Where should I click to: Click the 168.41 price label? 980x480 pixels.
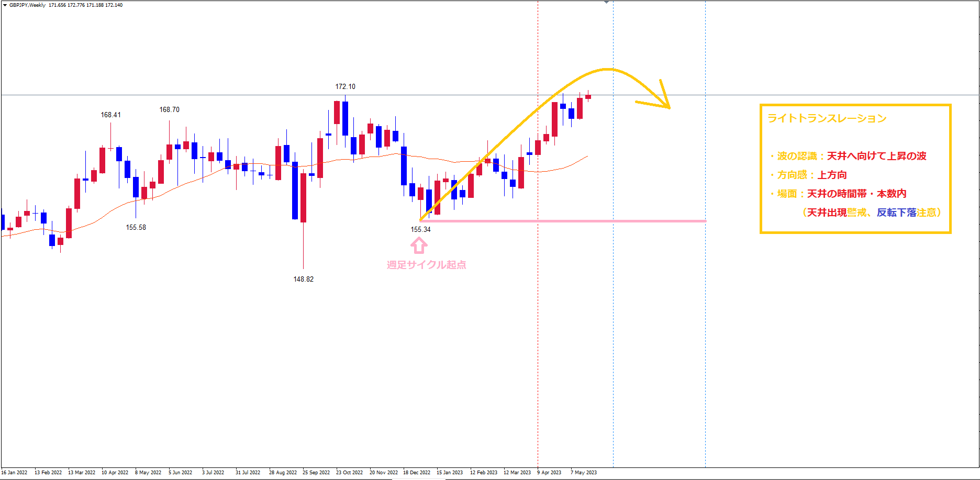110,115
